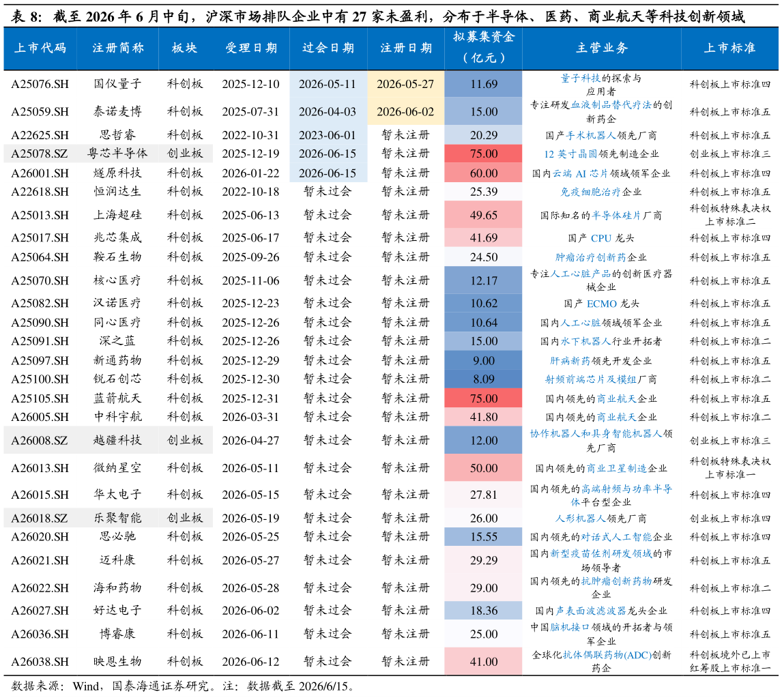Screen dimensions: 782x700
Task: Select company name 华太电子
Action: [117, 495]
